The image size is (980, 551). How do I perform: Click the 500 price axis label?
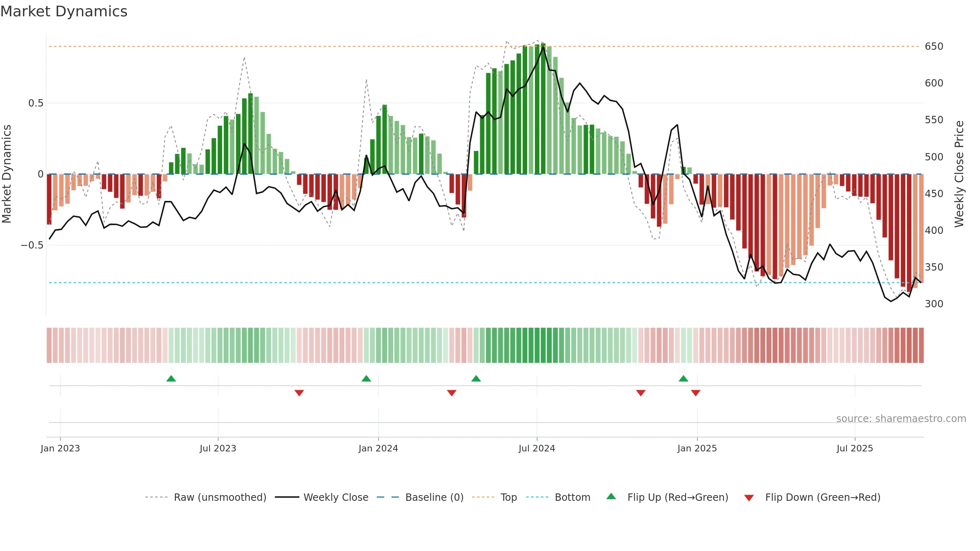click(934, 157)
